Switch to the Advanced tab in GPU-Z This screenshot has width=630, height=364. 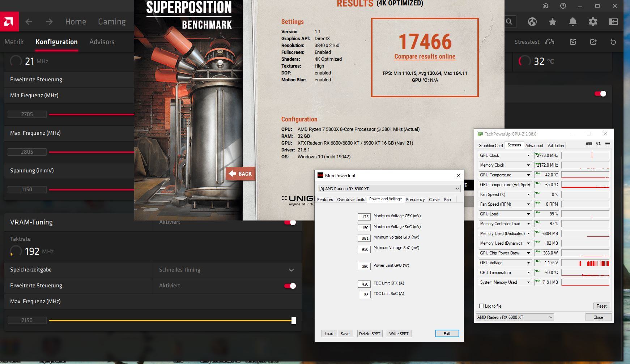[x=534, y=145]
